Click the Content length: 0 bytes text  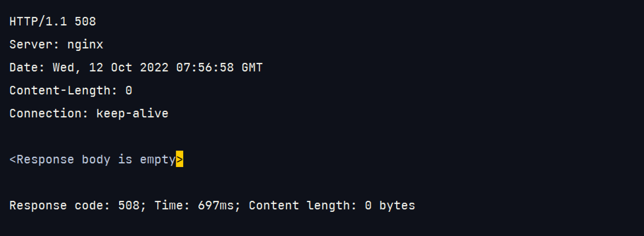(332, 206)
